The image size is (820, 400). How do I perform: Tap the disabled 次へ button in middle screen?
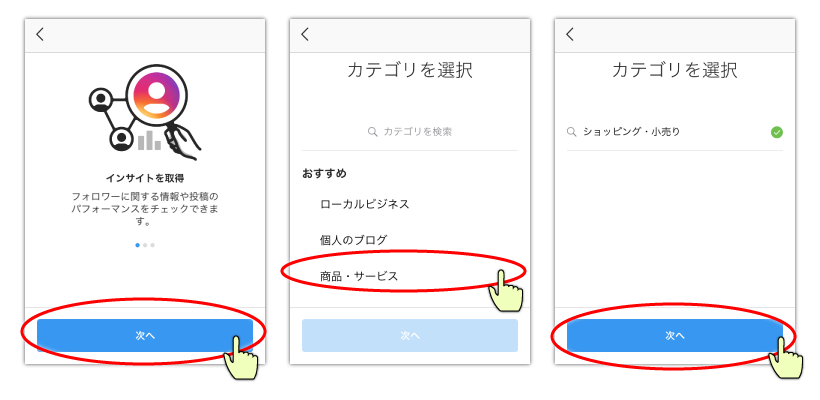(410, 336)
